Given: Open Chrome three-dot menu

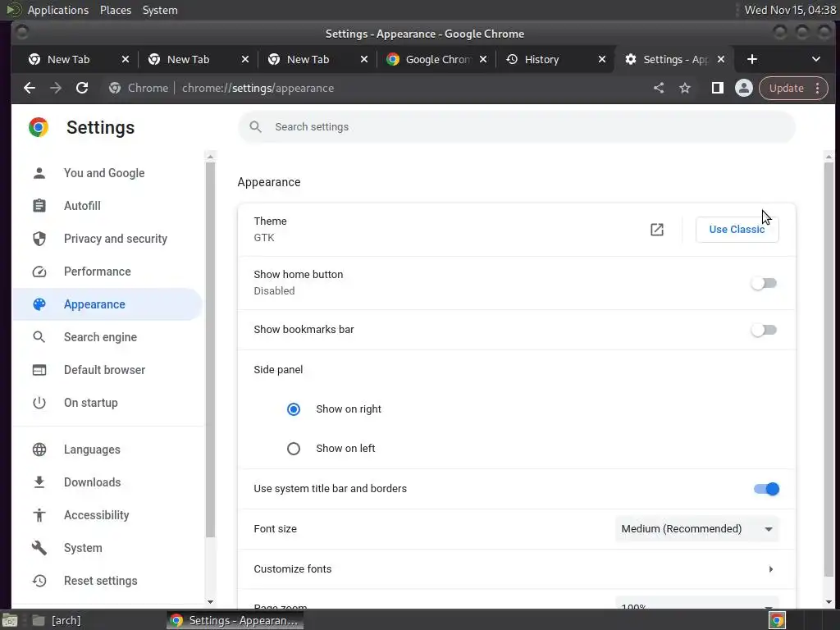Looking at the screenshot, I should pyautogui.click(x=818, y=88).
